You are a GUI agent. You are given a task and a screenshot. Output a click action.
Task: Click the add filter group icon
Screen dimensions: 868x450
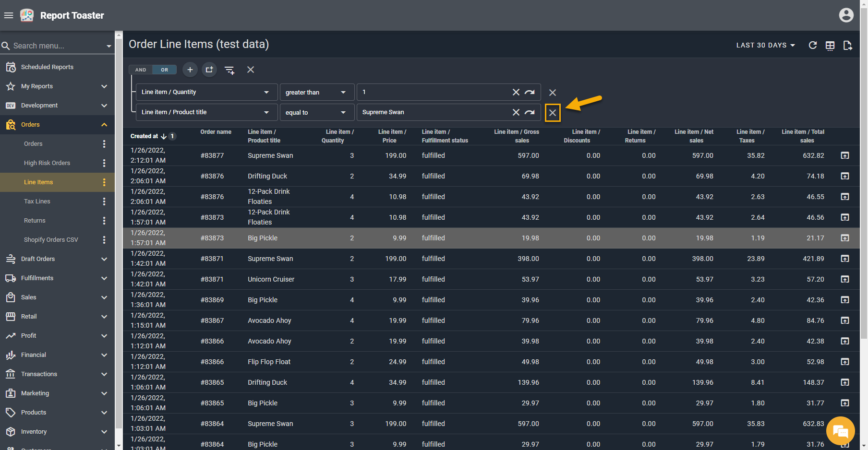[209, 70]
